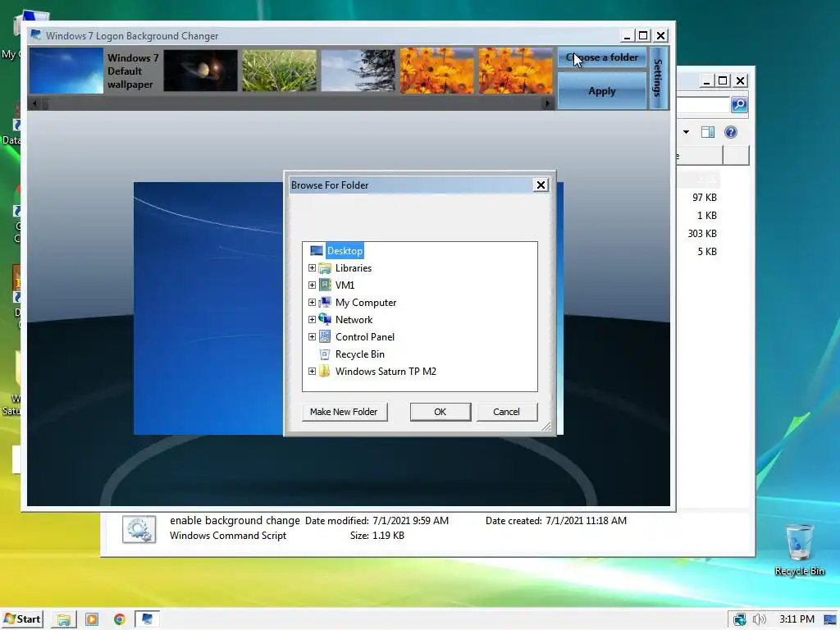Screen dimensions: 840x630
Task: Click the Explorer window search icon
Action: 739,104
